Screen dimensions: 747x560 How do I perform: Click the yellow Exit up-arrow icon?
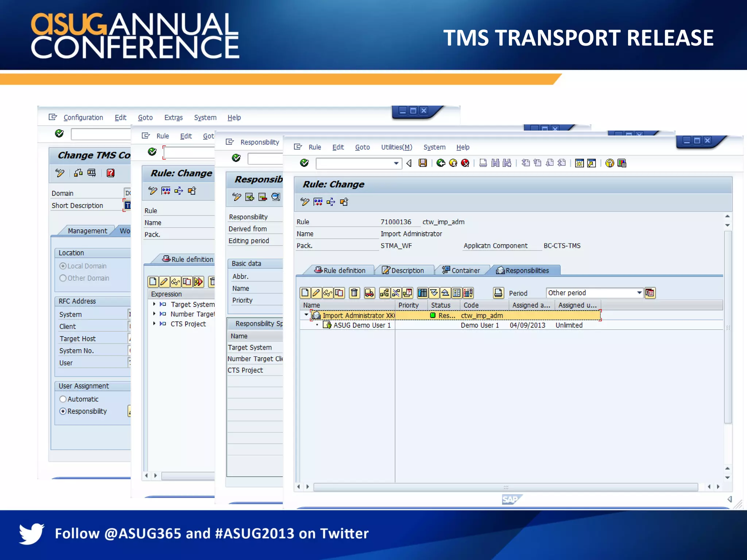tap(453, 163)
